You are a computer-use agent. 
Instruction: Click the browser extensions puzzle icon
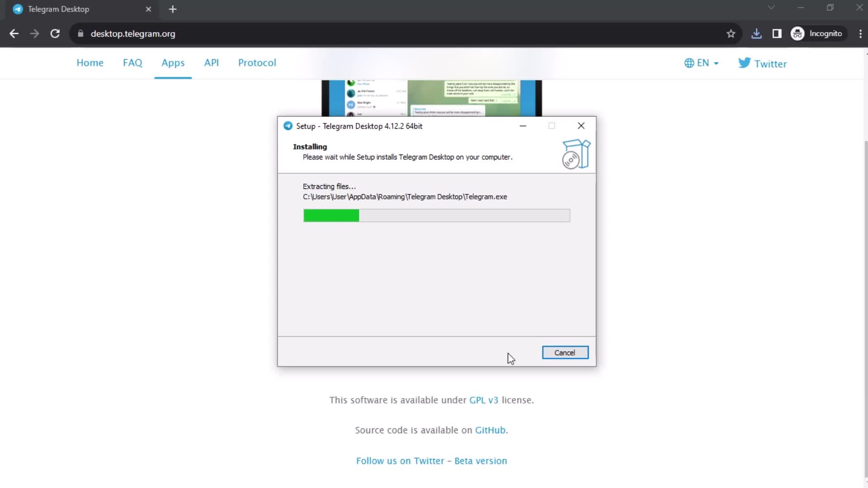pyautogui.click(x=778, y=33)
